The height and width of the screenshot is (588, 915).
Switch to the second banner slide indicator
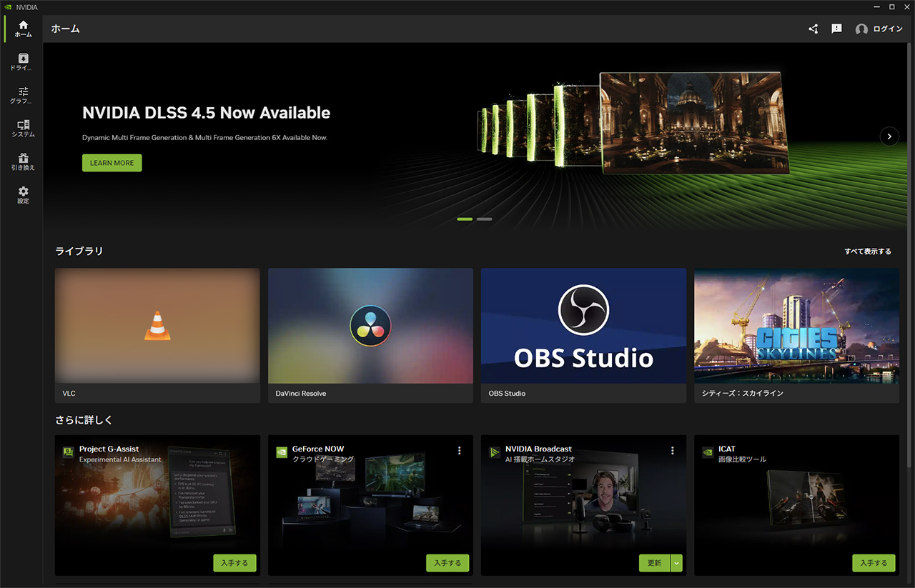tap(484, 219)
